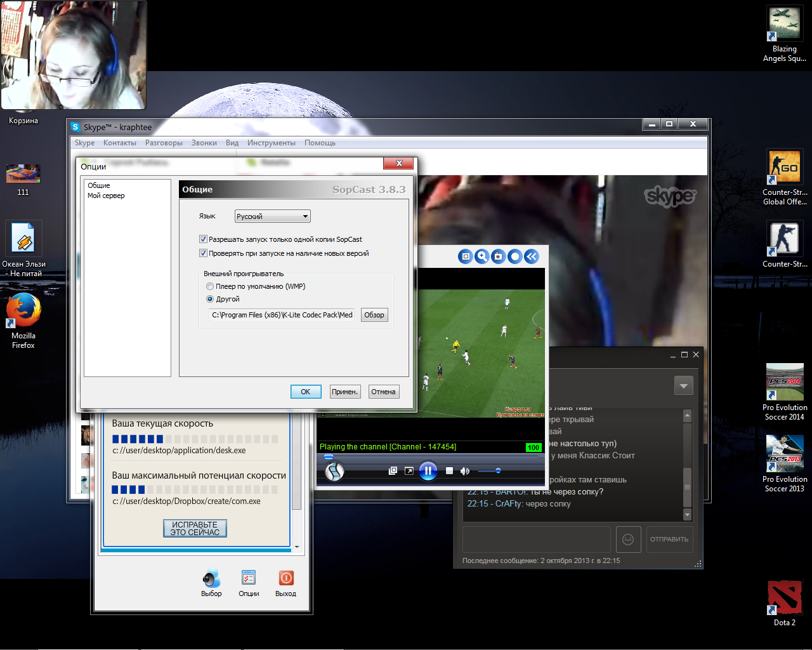Screen dimensions: 812x650
Task: Open the Разговоры menu in Skype
Action: [164, 143]
